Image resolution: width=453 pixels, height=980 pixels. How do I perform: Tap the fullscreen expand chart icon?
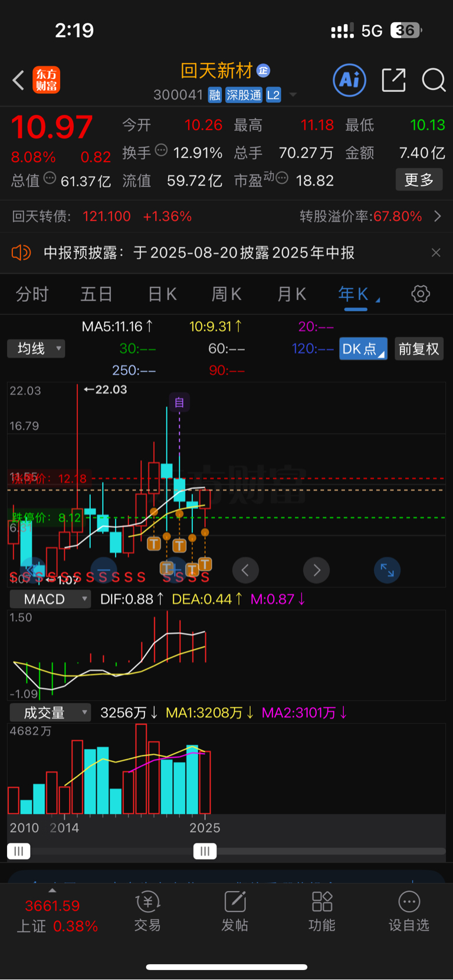(388, 570)
